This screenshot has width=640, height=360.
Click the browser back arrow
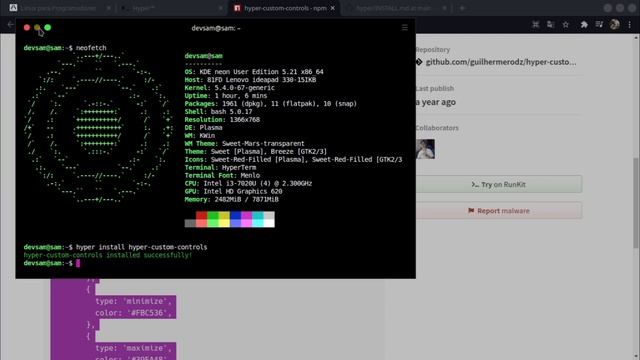[11, 24]
